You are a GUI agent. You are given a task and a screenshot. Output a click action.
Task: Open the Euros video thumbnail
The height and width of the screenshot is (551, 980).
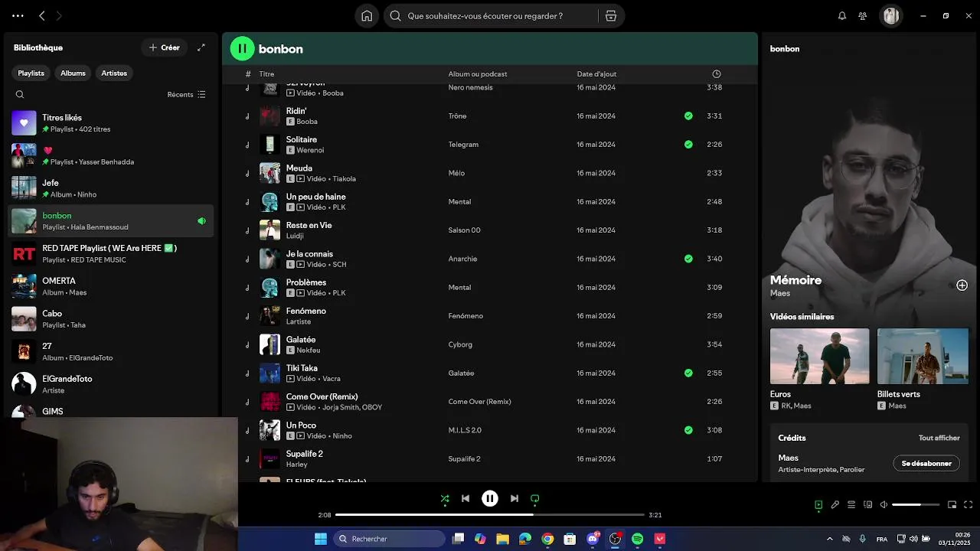tap(819, 356)
